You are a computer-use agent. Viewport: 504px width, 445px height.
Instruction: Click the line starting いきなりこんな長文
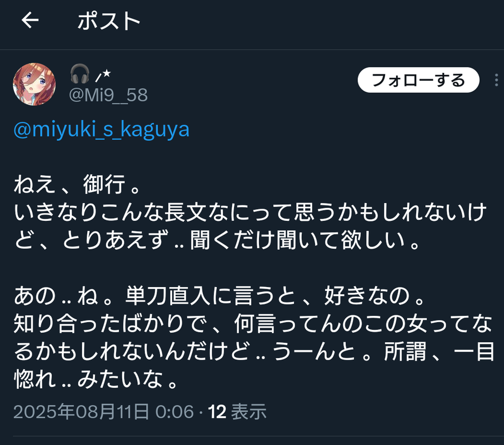click(x=251, y=212)
